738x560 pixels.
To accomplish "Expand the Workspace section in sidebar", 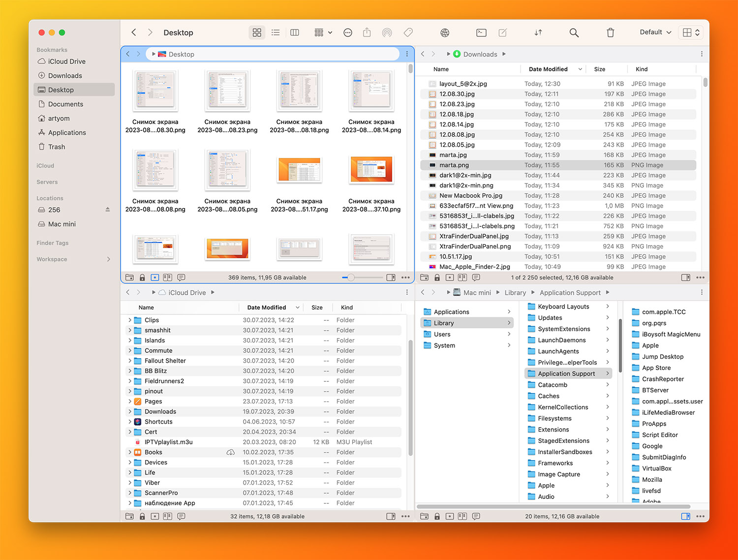I will pyautogui.click(x=109, y=259).
